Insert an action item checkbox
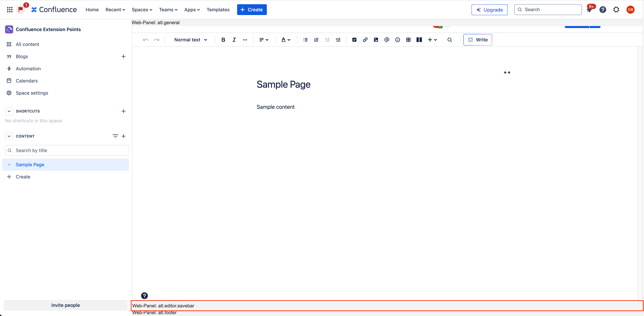644x316 pixels. click(x=354, y=40)
